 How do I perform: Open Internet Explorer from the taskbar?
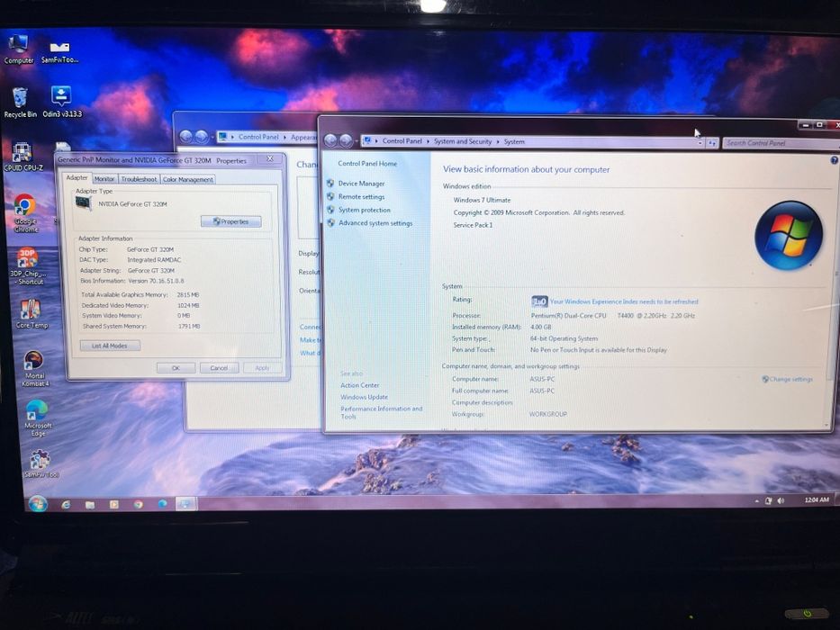pyautogui.click(x=66, y=504)
